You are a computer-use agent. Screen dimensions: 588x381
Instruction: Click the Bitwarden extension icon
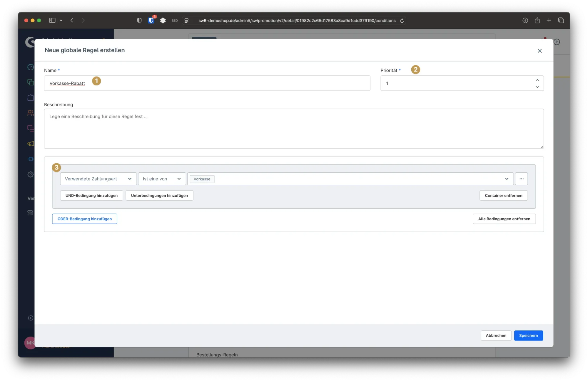point(151,20)
